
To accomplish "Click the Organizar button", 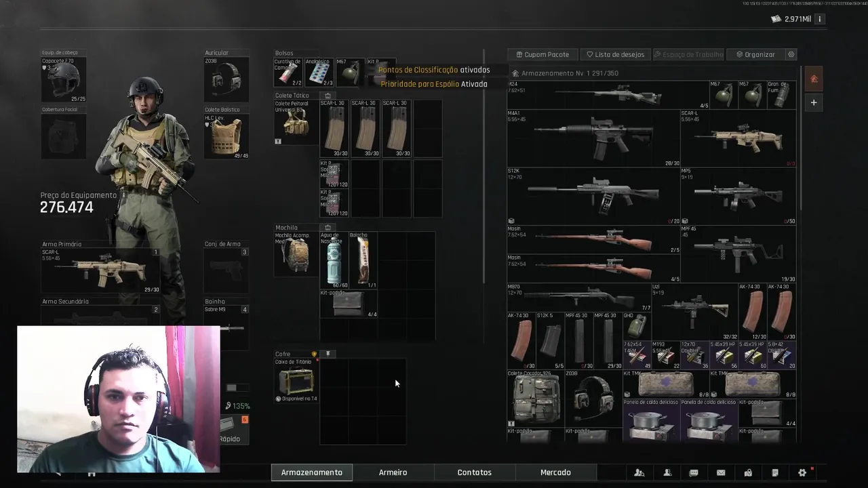I will click(755, 54).
